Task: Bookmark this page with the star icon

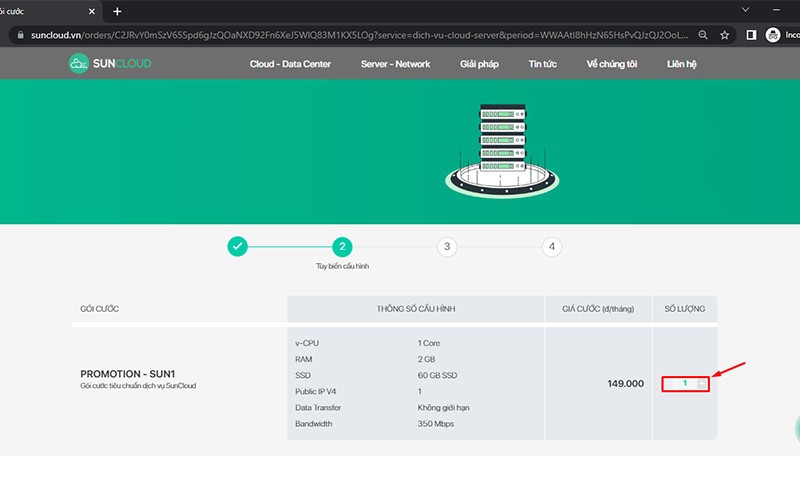Action: tap(724, 35)
